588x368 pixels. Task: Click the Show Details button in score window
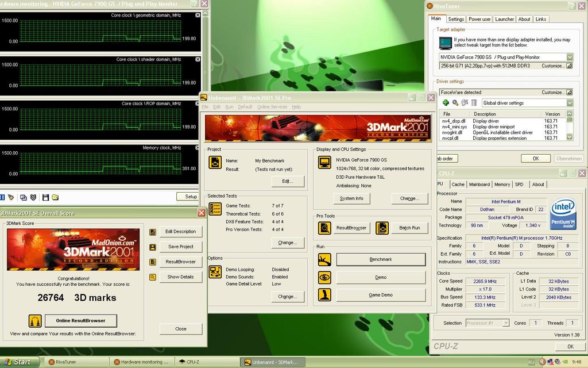click(181, 277)
